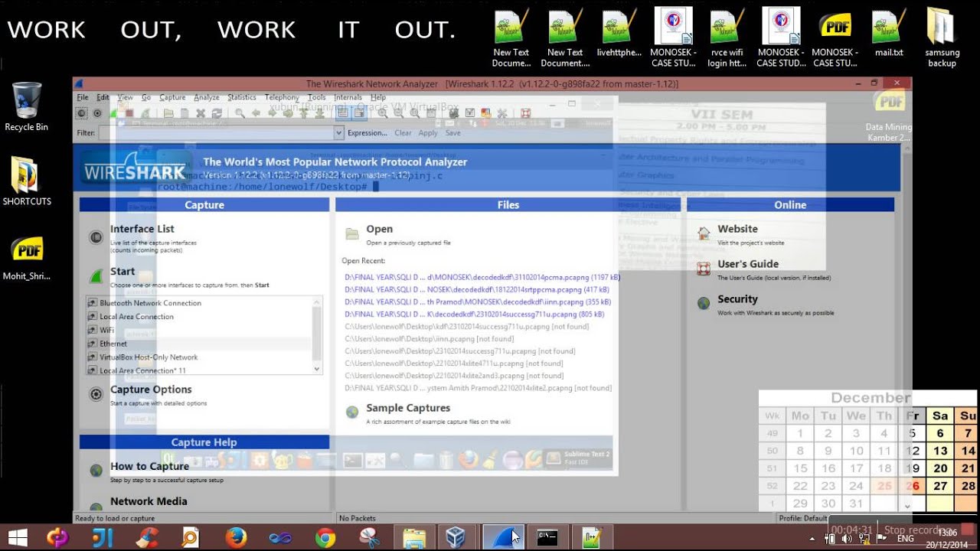Screen dimensions: 980x551
Task: Reload the capture file from toolbar
Action: (x=217, y=113)
